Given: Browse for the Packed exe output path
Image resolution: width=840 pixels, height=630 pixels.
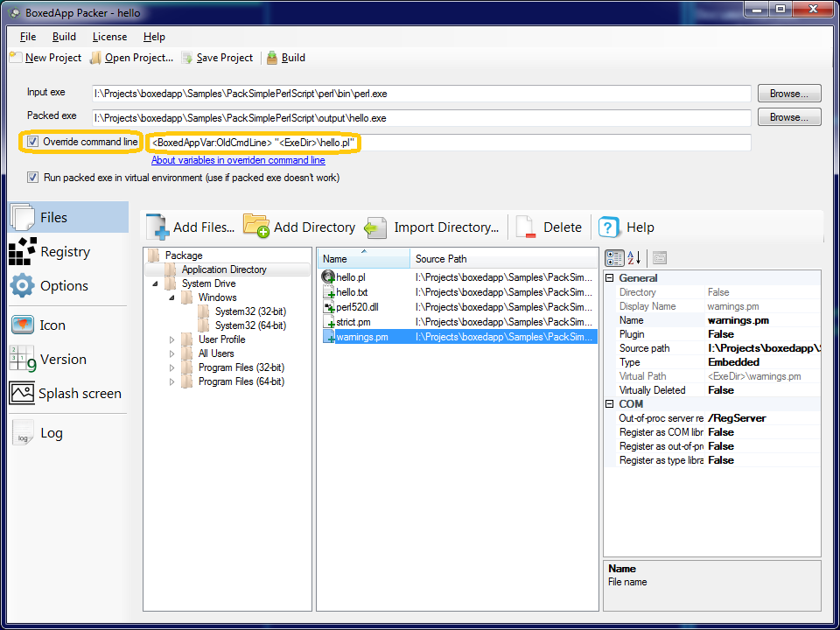Looking at the screenshot, I should 788,116.
